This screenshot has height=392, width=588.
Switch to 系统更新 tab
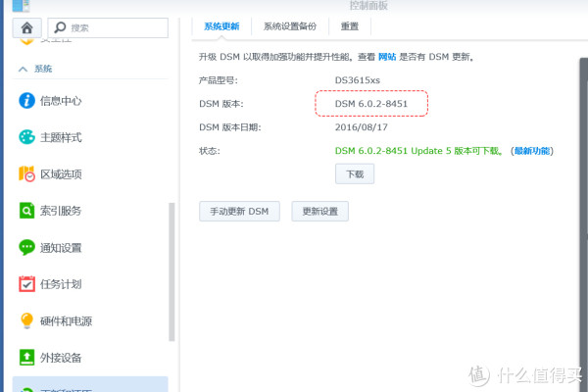tap(221, 26)
